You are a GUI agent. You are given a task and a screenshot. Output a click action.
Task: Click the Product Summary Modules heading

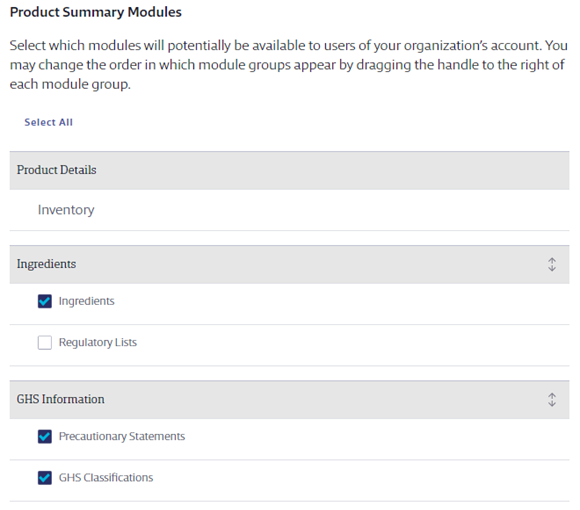point(95,12)
